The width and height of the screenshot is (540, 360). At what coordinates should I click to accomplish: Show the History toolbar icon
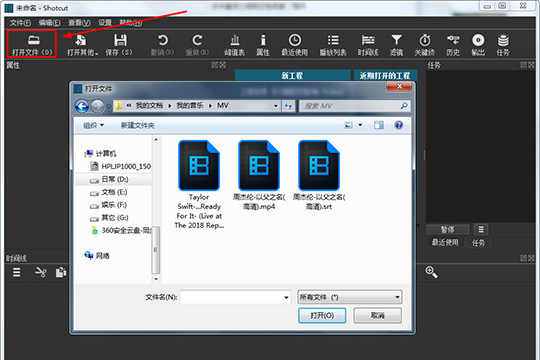click(x=453, y=40)
